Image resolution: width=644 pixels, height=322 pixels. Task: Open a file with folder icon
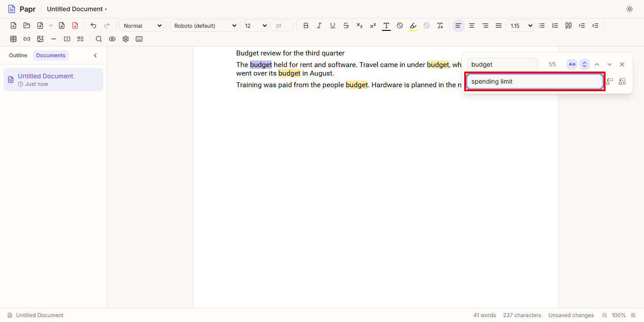click(x=27, y=25)
